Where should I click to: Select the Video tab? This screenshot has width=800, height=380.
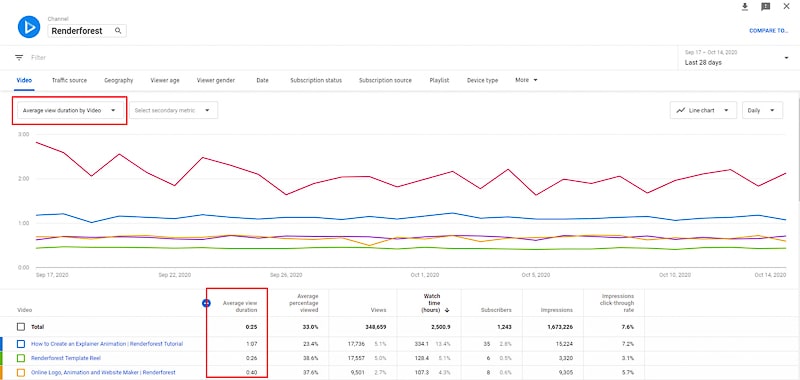pyautogui.click(x=24, y=80)
